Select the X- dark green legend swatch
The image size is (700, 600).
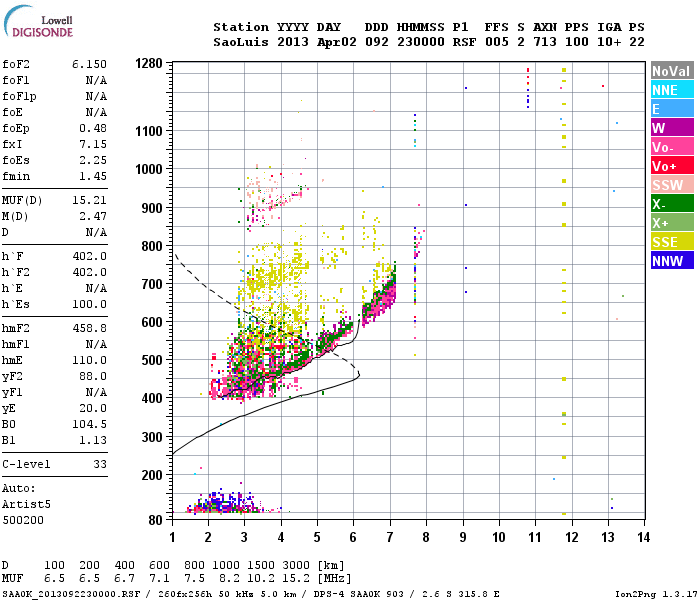[672, 204]
